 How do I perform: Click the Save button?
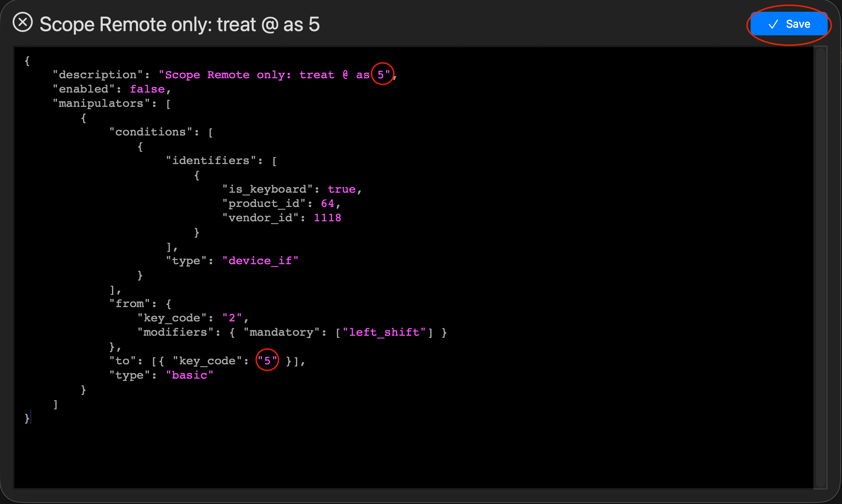(x=789, y=24)
